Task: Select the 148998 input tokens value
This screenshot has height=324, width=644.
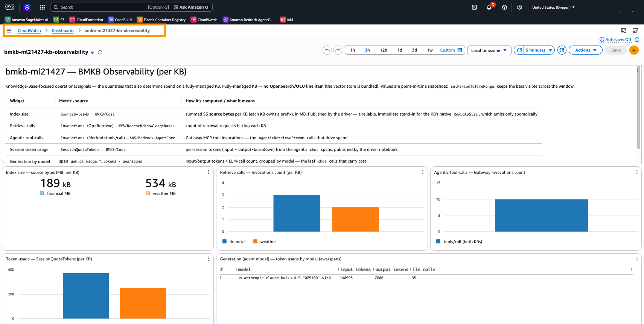Action: (346, 278)
